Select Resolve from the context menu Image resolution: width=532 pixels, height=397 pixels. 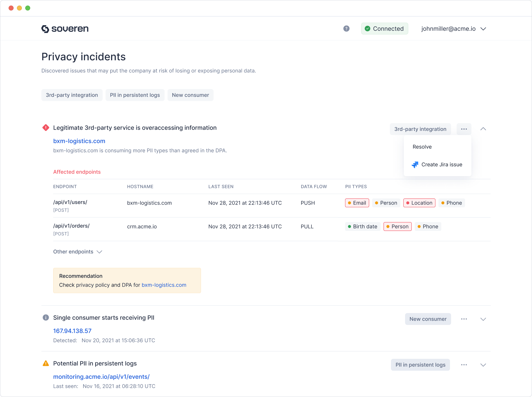(x=422, y=147)
